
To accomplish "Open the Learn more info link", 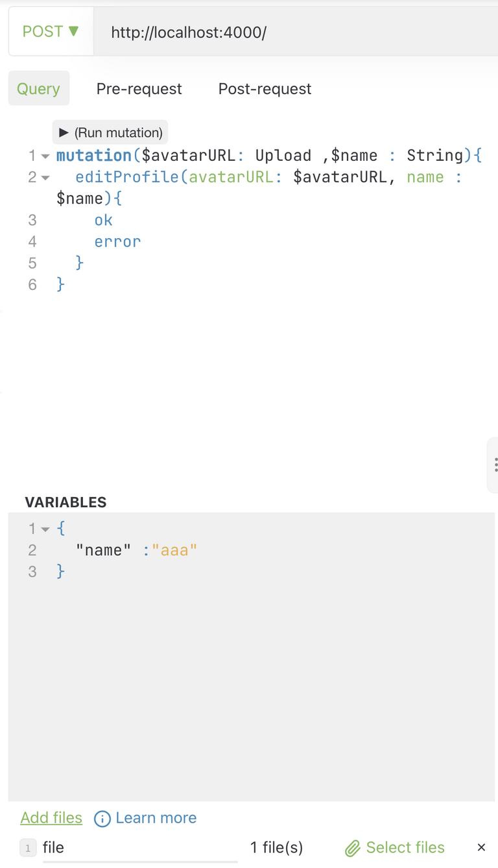I will tap(156, 818).
